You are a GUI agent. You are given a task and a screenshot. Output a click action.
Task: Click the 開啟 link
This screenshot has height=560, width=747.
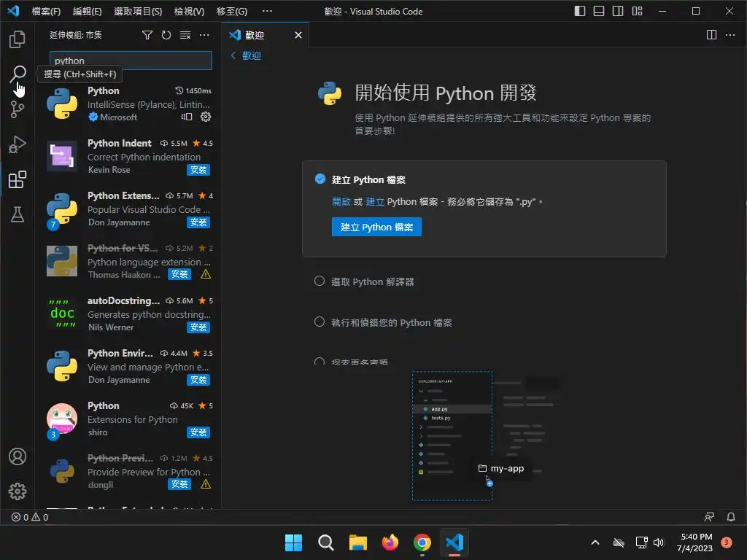pyautogui.click(x=341, y=202)
